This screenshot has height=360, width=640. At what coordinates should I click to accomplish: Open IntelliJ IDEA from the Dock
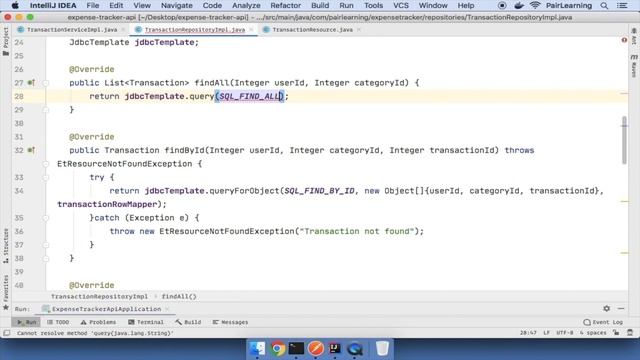pyautogui.click(x=335, y=348)
